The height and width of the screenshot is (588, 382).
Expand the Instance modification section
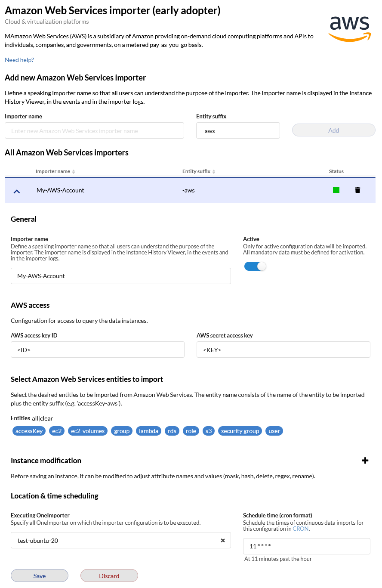(365, 461)
